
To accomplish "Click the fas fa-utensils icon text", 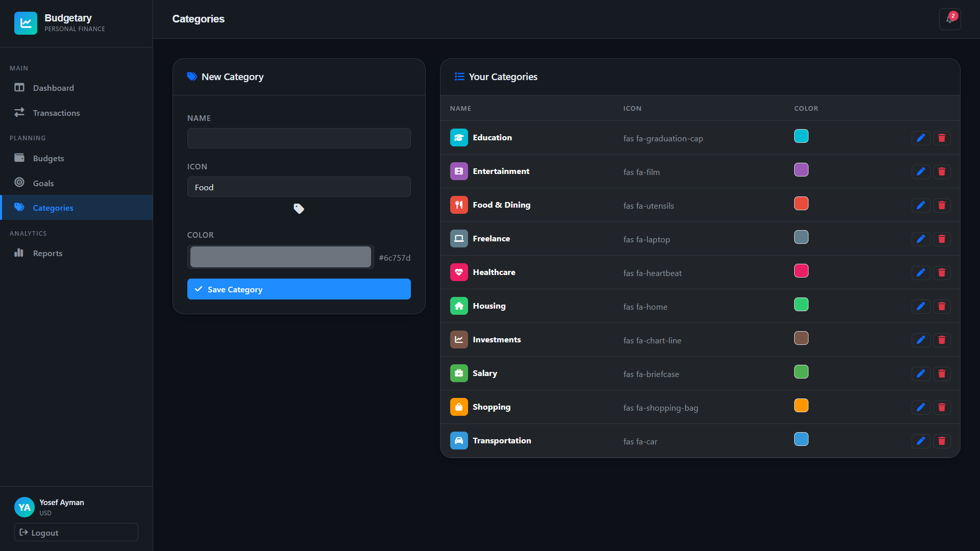I will point(648,206).
